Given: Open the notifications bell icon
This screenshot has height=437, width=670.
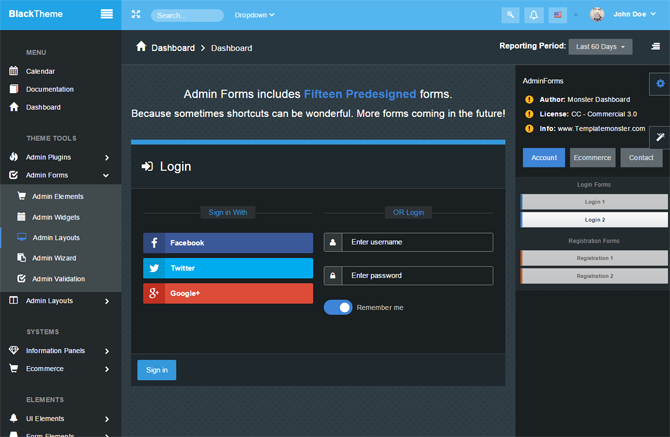Looking at the screenshot, I should point(534,15).
